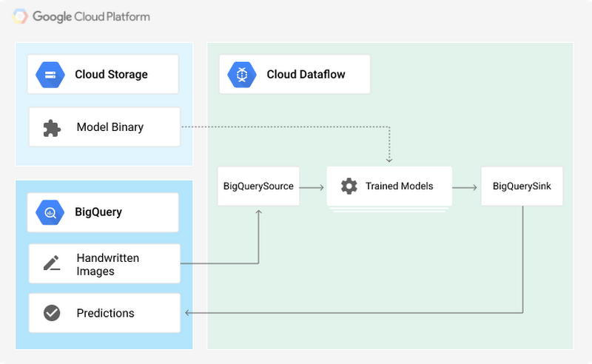Click the Model Binary puzzle piece icon
The image size is (592, 364).
coord(52,128)
